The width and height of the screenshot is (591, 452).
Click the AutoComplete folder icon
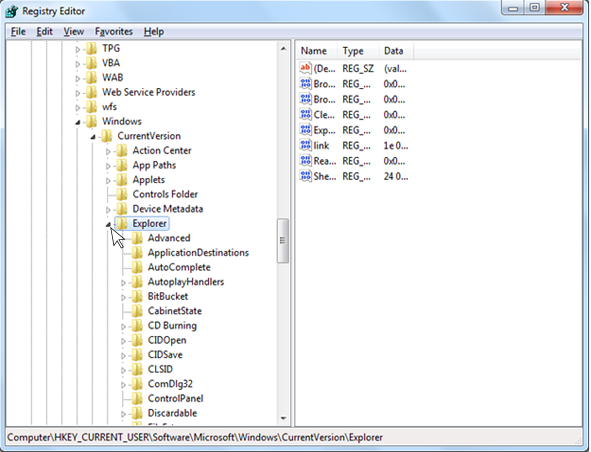click(137, 268)
